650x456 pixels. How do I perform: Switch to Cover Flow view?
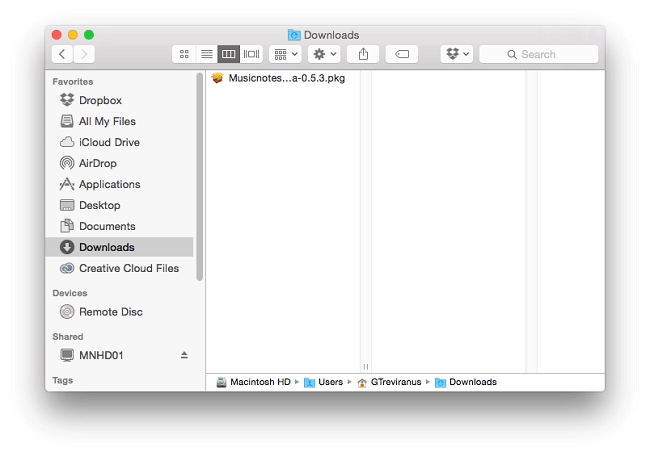[x=251, y=54]
